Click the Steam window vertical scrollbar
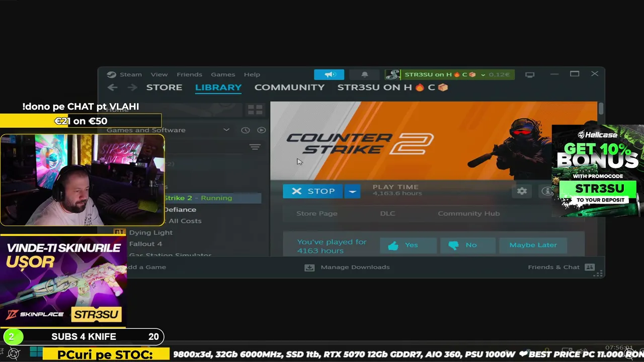The image size is (644, 362). point(601,108)
